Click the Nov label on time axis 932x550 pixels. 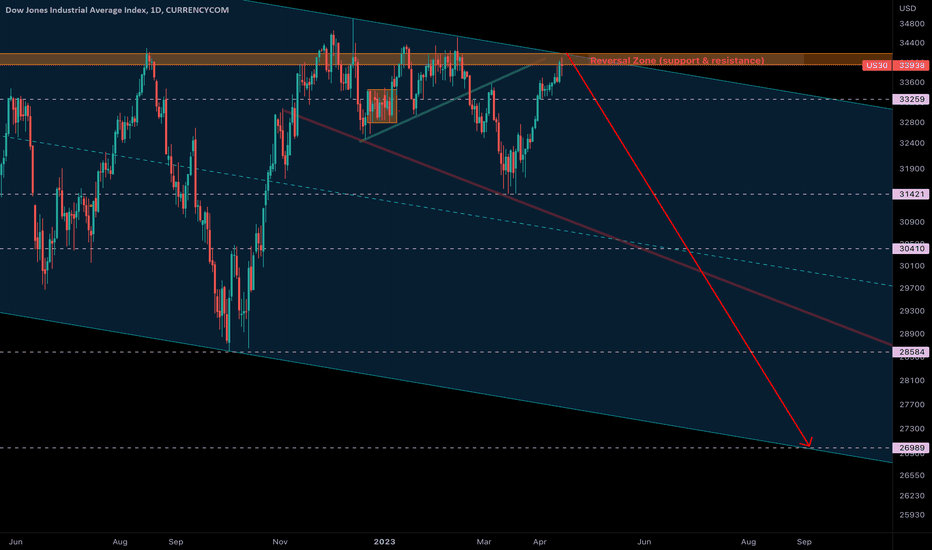[280, 542]
